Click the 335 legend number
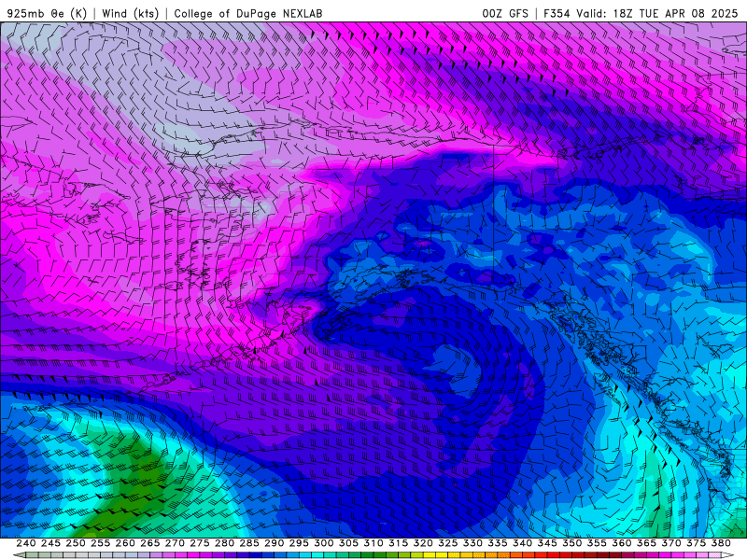 tap(498, 543)
